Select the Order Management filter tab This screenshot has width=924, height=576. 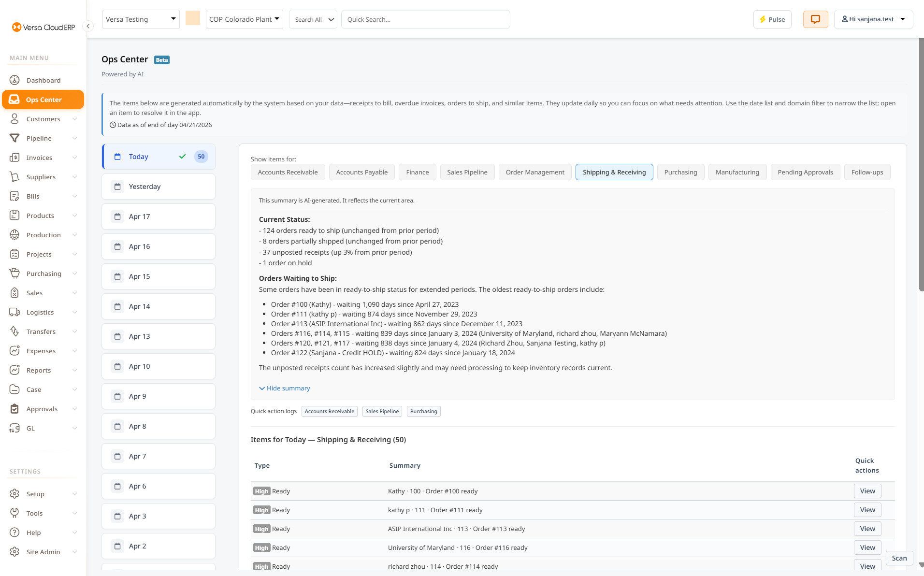[x=535, y=172]
